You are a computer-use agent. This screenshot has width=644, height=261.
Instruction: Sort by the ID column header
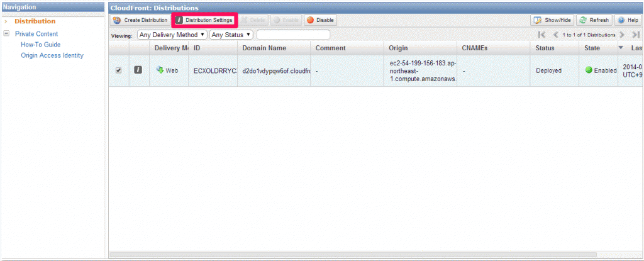[x=213, y=48]
